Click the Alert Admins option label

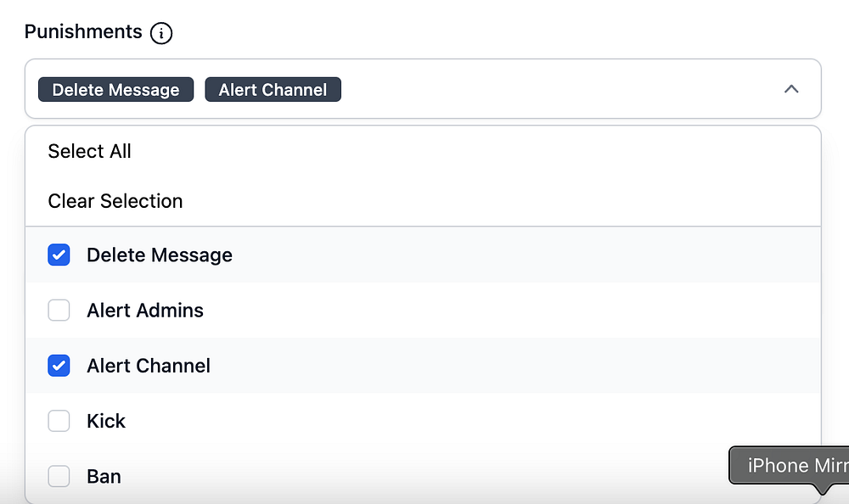(145, 311)
